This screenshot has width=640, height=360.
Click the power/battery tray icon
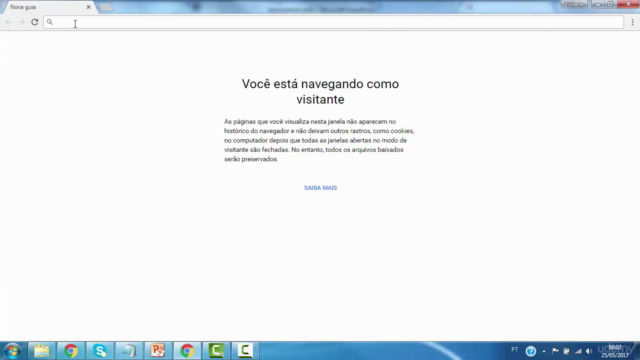pyautogui.click(x=567, y=351)
